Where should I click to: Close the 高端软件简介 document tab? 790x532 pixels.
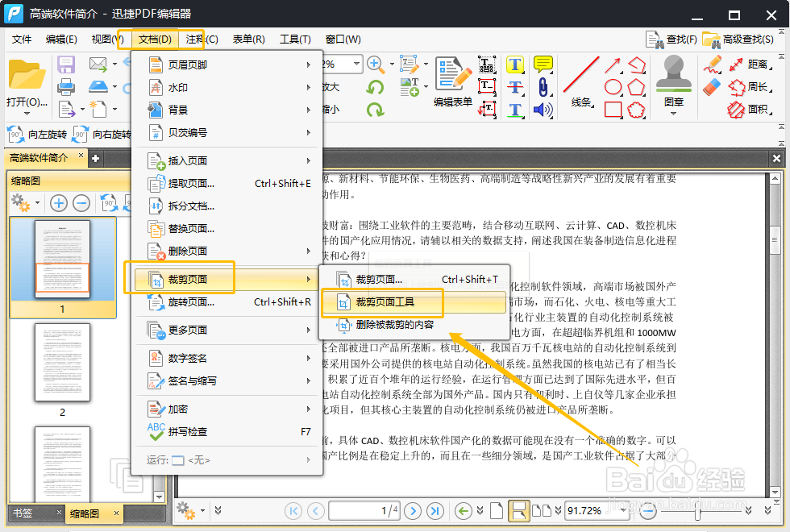click(x=81, y=156)
